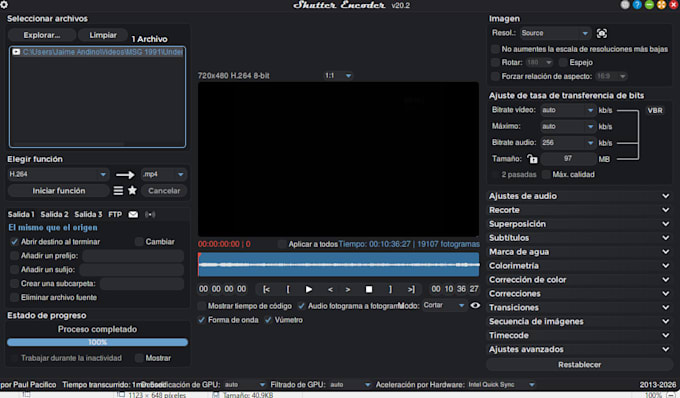Open the Bitrate audio 256 dropdown
The height and width of the screenshot is (398, 680).
click(x=568, y=143)
